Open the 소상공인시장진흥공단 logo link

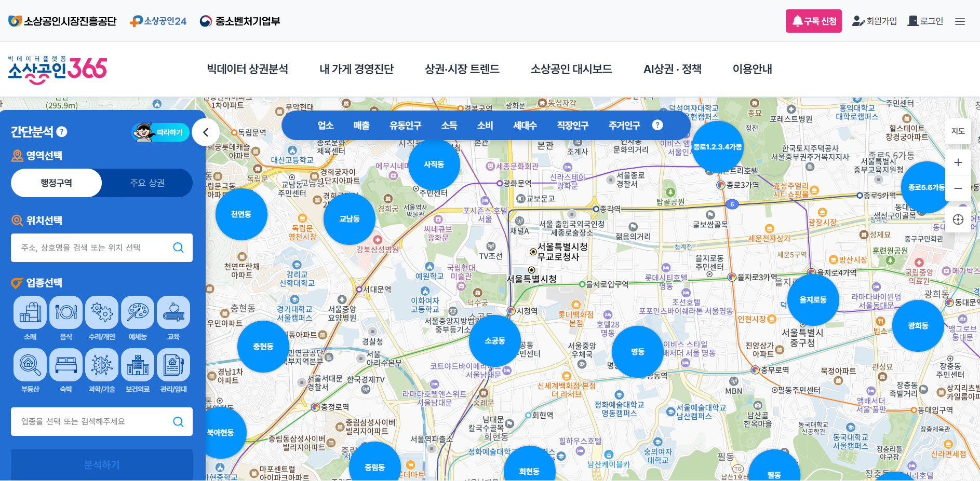pos(62,21)
